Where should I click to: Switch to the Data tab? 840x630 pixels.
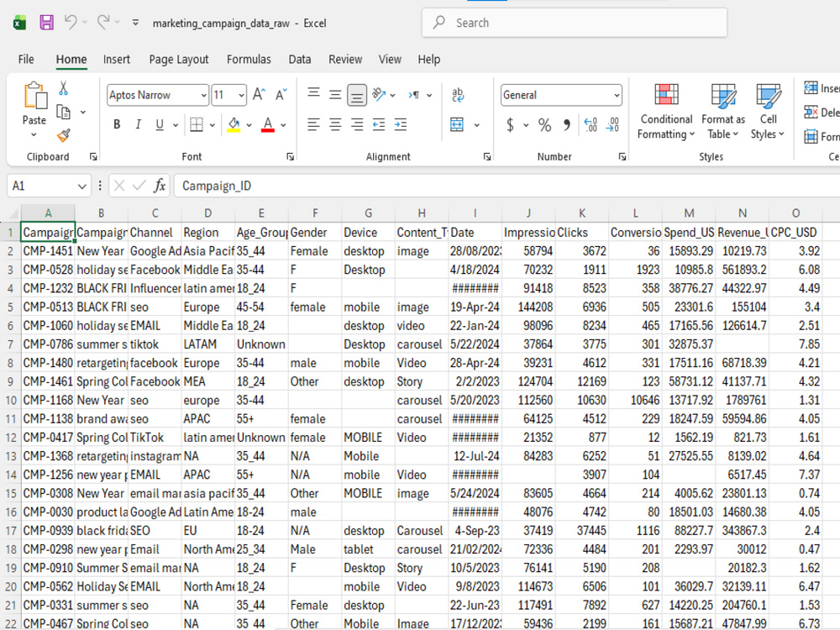pyautogui.click(x=300, y=60)
